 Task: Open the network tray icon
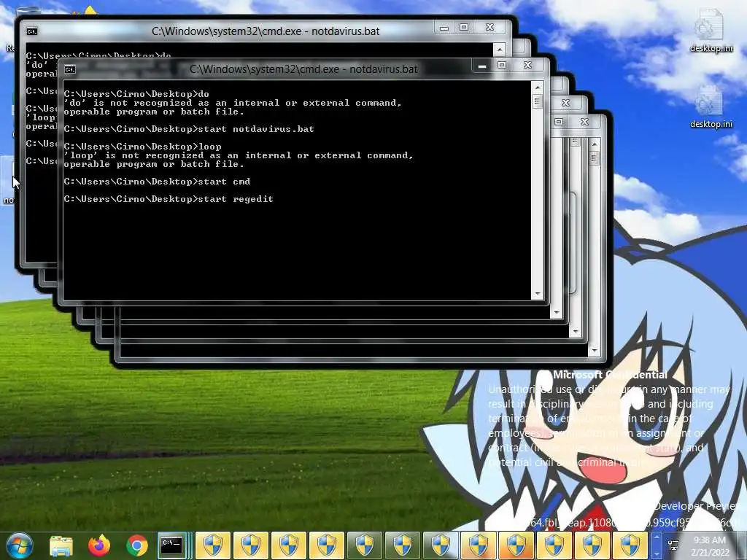pyautogui.click(x=673, y=545)
